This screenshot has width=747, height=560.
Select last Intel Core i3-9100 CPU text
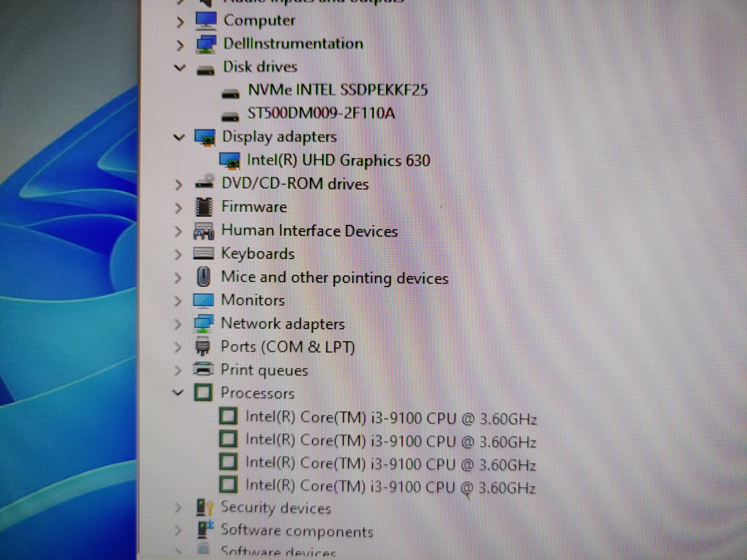click(390, 486)
